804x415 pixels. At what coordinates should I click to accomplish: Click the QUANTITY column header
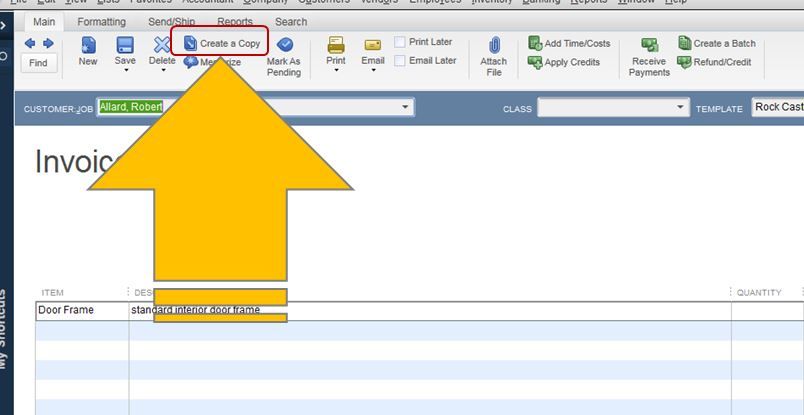coord(759,292)
